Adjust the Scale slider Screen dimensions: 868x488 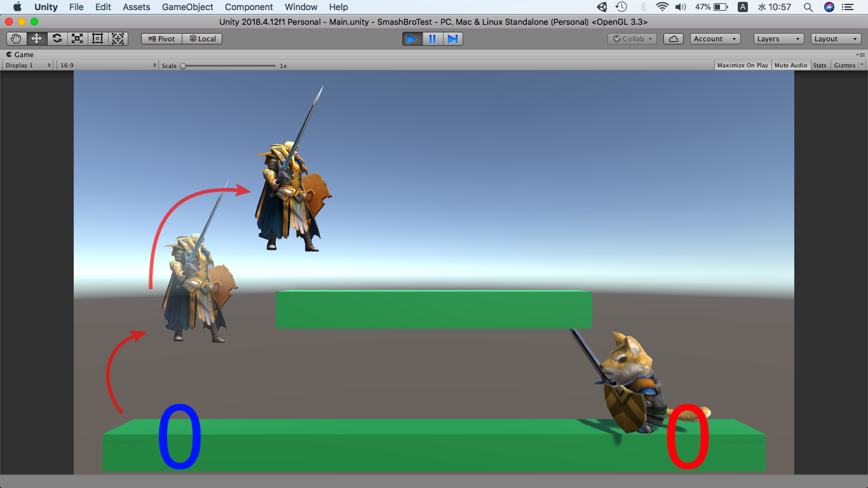pyautogui.click(x=229, y=65)
